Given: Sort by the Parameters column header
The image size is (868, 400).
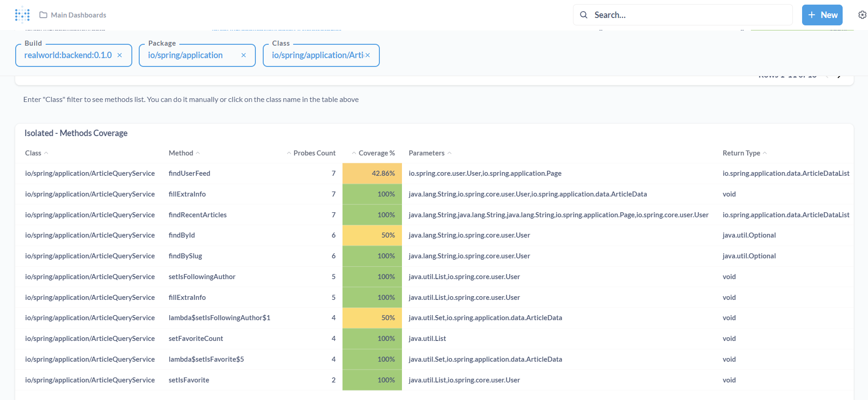Looking at the screenshot, I should click(430, 153).
